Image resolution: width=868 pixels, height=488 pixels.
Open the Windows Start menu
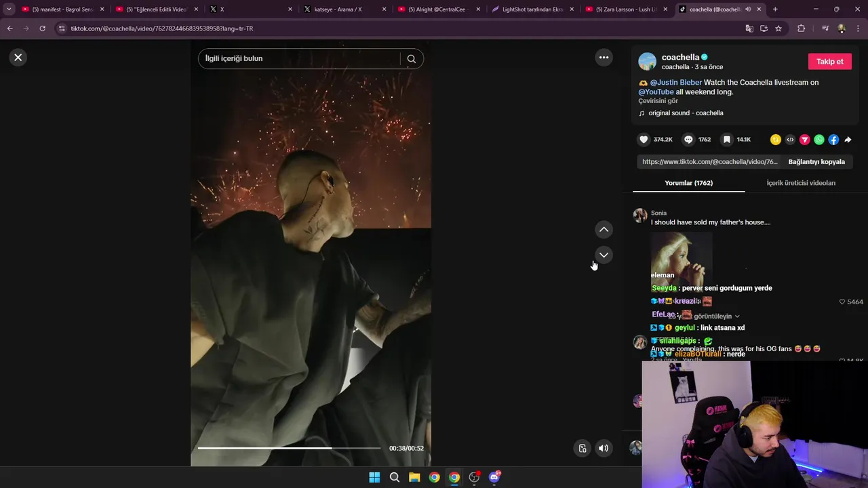tap(374, 477)
